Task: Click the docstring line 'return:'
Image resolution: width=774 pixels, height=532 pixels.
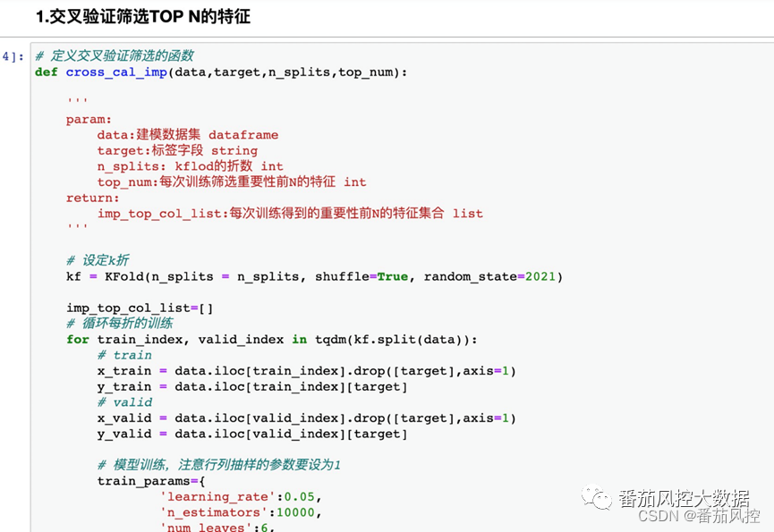Action: click(x=93, y=198)
